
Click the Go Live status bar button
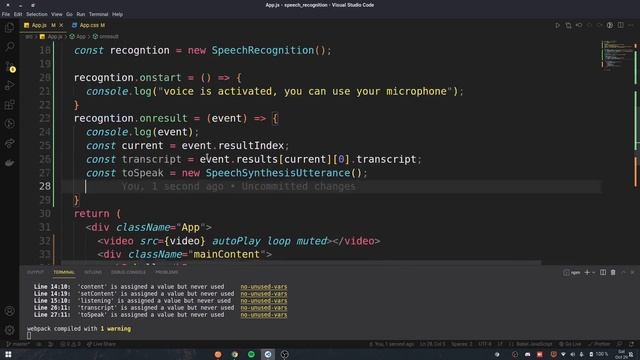[x=570, y=344]
